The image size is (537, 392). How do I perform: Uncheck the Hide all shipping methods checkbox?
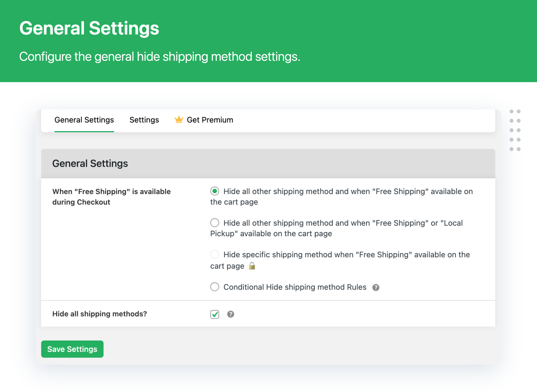tap(215, 314)
